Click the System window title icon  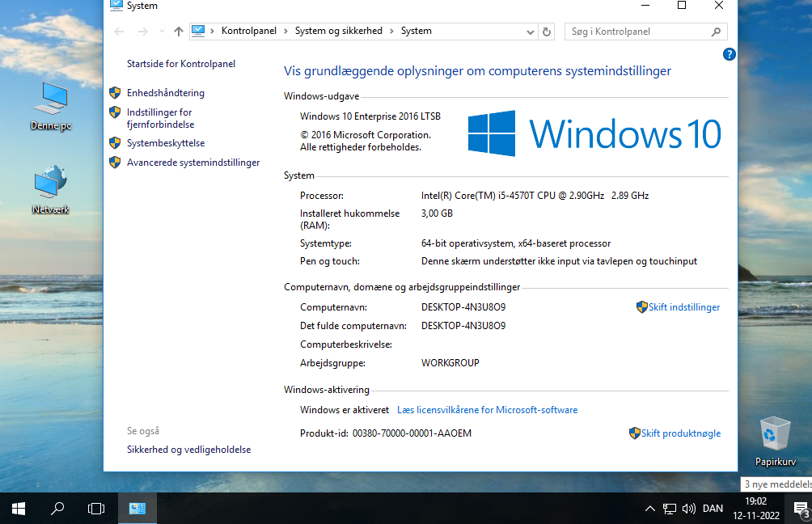[116, 5]
